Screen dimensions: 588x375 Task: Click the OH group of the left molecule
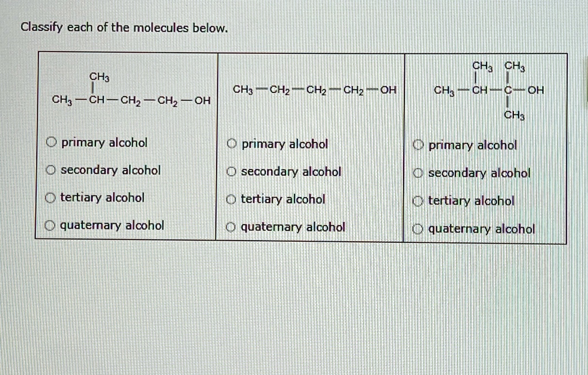202,101
